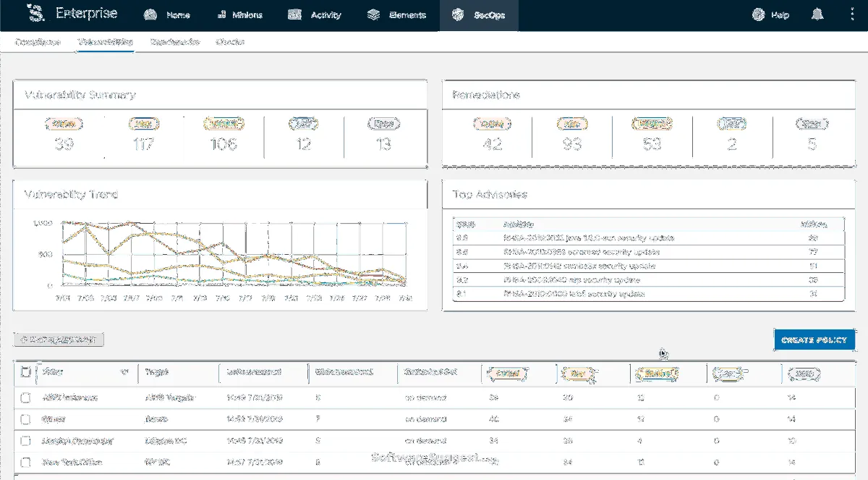Switch to the Compliance tab
Image resolution: width=868 pixels, height=480 pixels.
(38, 42)
